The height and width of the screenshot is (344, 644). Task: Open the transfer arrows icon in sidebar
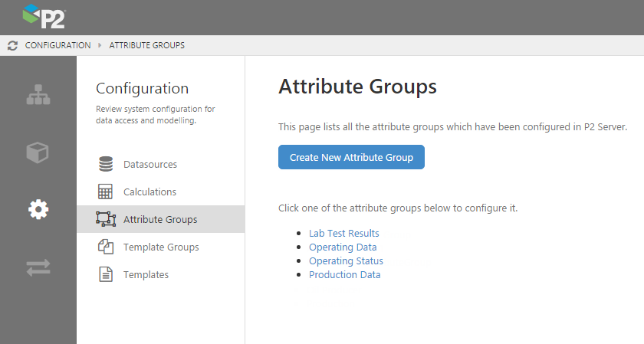[x=38, y=267]
